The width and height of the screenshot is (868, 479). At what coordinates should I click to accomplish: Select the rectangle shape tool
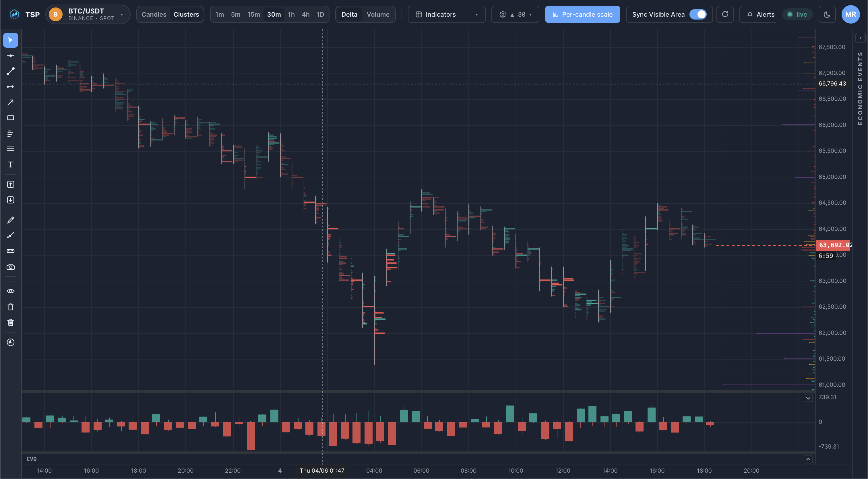click(x=10, y=118)
